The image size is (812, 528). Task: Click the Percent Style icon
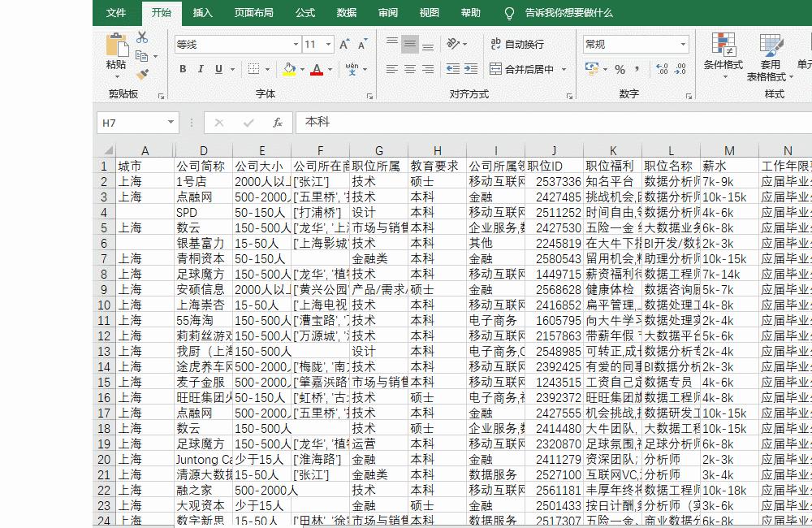coord(620,69)
